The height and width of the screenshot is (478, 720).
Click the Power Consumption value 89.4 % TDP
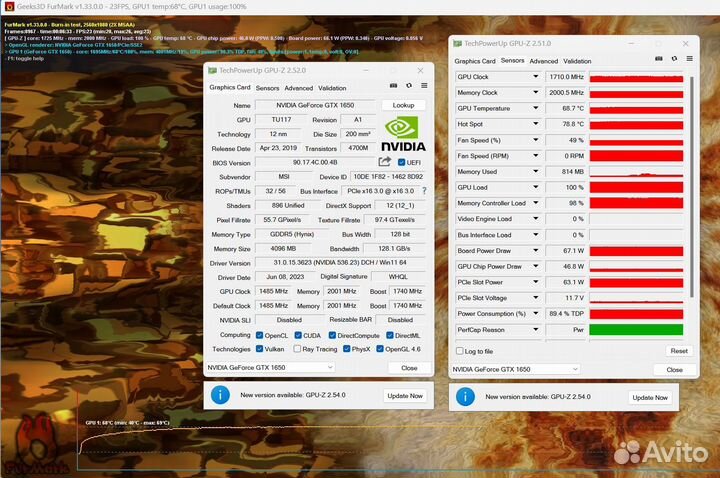click(x=566, y=314)
